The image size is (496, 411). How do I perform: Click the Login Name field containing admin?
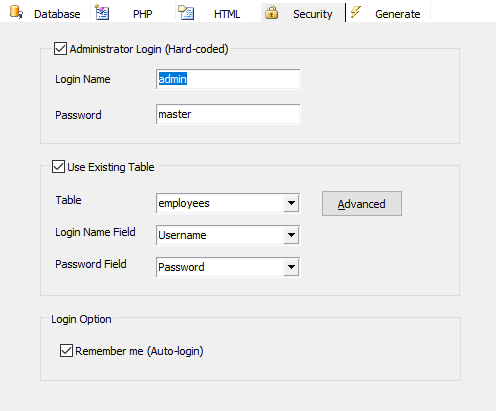(x=228, y=79)
